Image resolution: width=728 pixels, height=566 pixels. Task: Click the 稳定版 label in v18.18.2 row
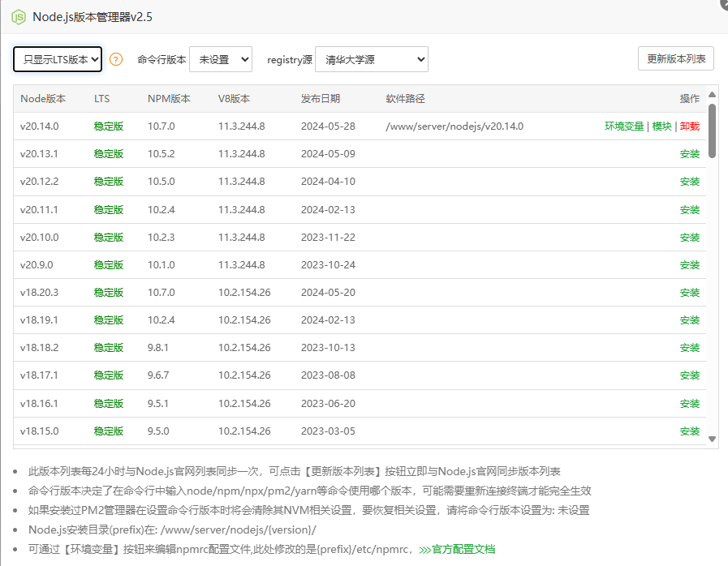pyautogui.click(x=109, y=348)
